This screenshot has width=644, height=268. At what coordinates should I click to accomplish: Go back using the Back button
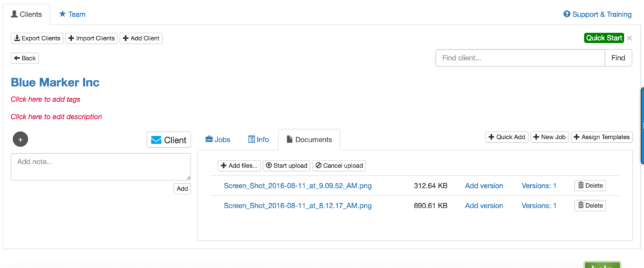click(25, 58)
